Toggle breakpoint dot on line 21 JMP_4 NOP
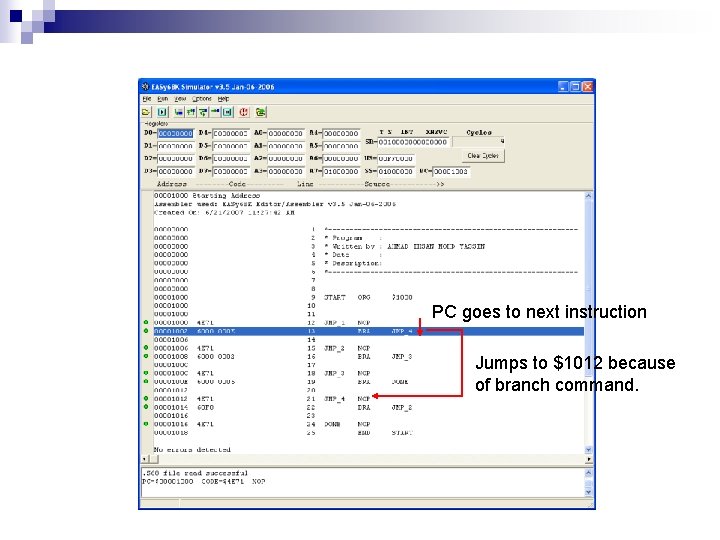Image resolution: width=720 pixels, height=540 pixels. (146, 398)
